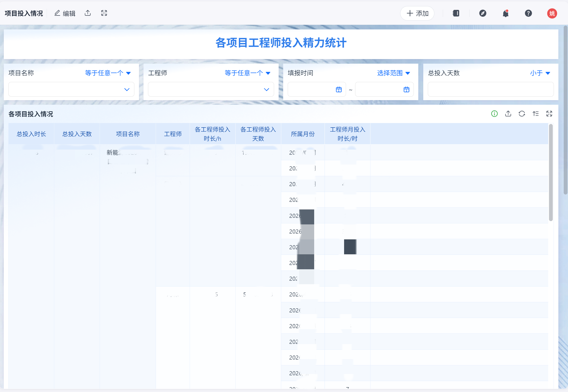Image resolution: width=568 pixels, height=392 pixels.
Task: Click the 各项目工程师投入精力统计 title
Action: tap(281, 43)
